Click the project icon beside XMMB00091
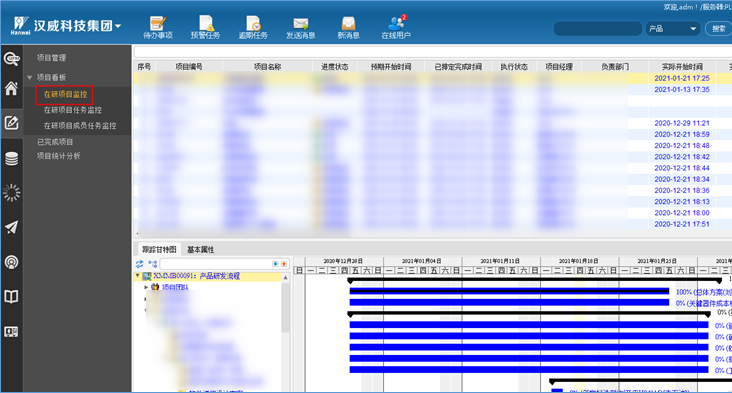732x393 pixels. [x=147, y=276]
